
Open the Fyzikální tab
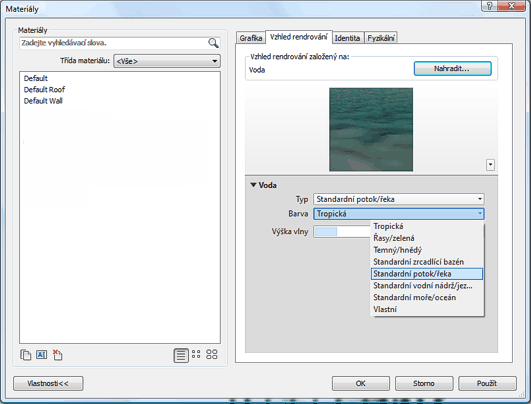click(381, 38)
